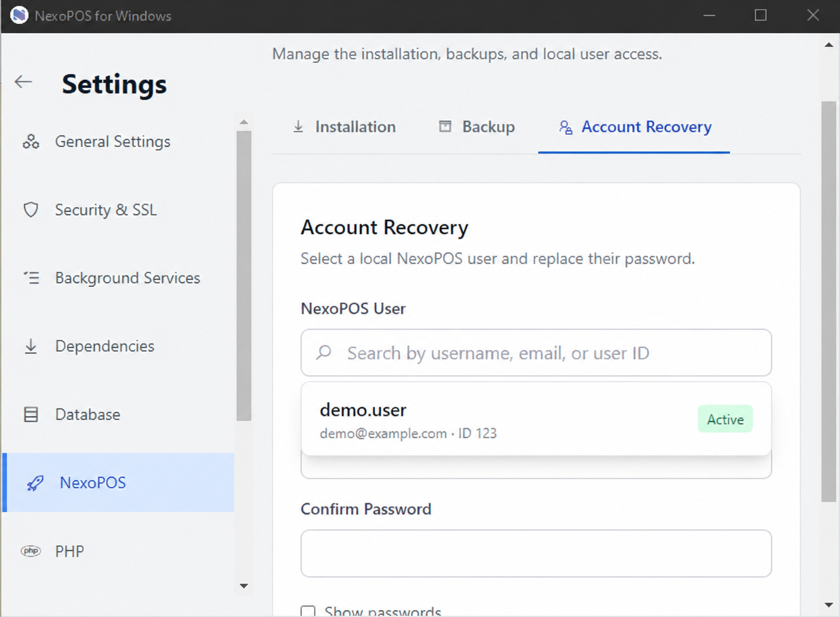The height and width of the screenshot is (617, 840).
Task: Click the Account Recovery tab user icon
Action: [566, 127]
